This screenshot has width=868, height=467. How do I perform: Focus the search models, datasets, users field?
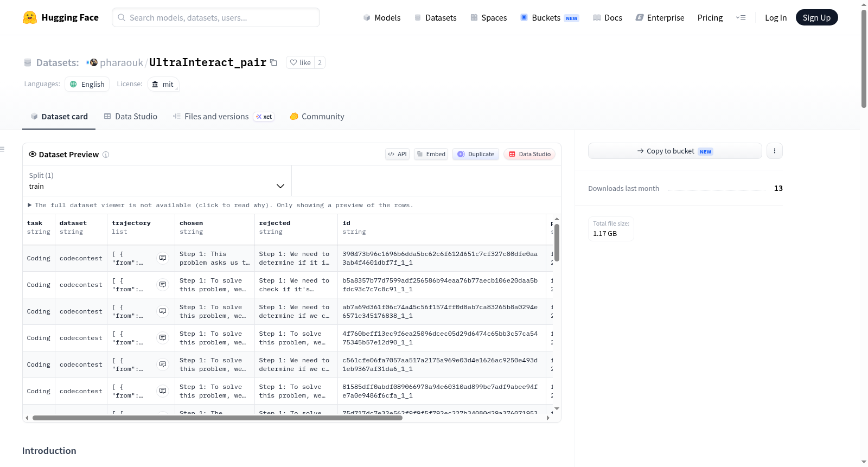click(216, 17)
